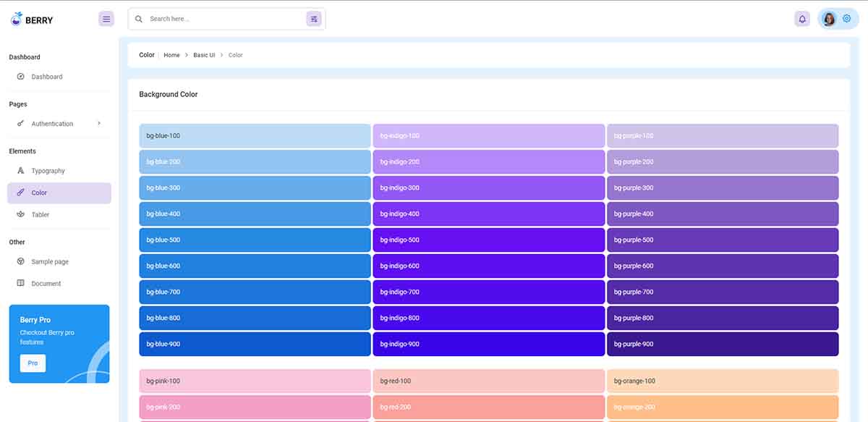Screen dimensions: 868x422
Task: Open the settings gear in the header
Action: click(846, 18)
